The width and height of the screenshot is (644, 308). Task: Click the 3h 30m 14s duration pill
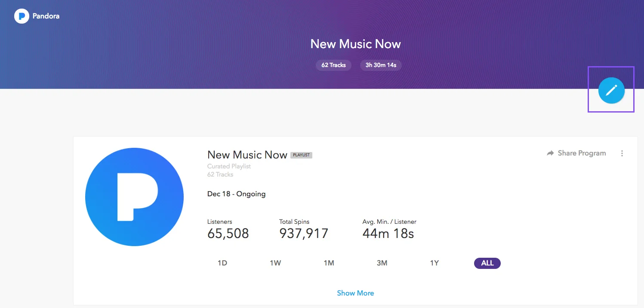click(381, 65)
